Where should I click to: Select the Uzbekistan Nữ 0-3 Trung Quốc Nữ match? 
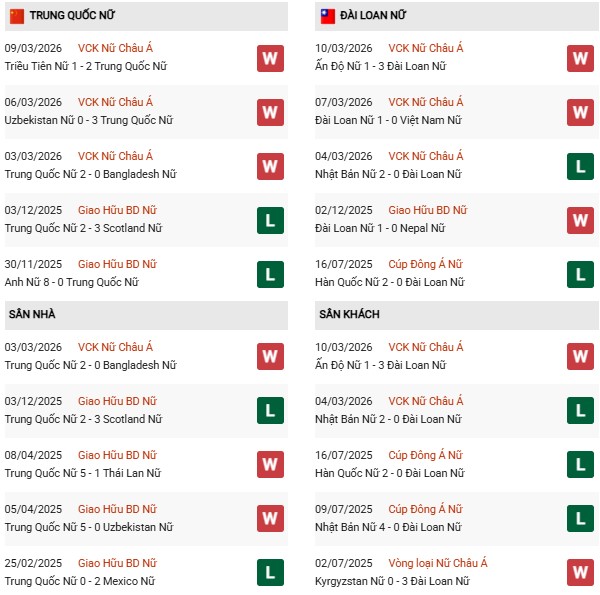coord(89,120)
